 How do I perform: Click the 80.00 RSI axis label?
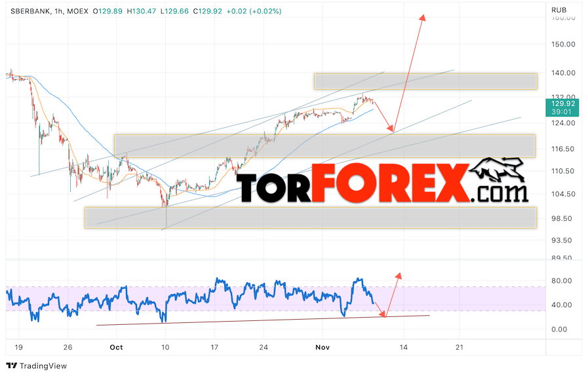click(561, 281)
